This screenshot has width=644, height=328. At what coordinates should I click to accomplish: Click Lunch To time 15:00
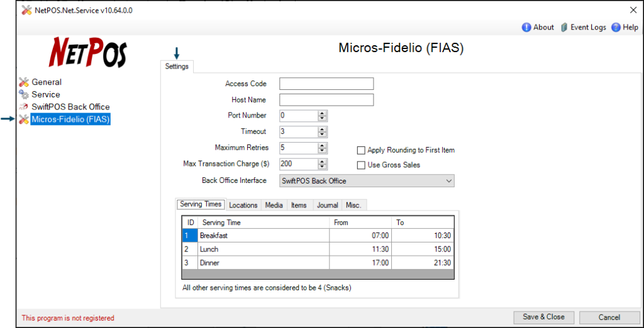423,249
